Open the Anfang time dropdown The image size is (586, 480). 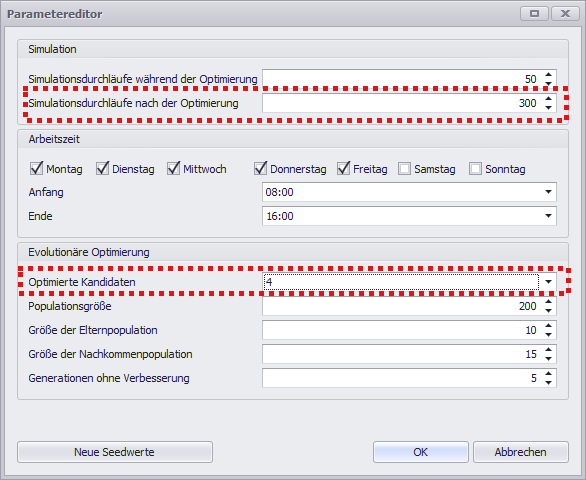548,192
